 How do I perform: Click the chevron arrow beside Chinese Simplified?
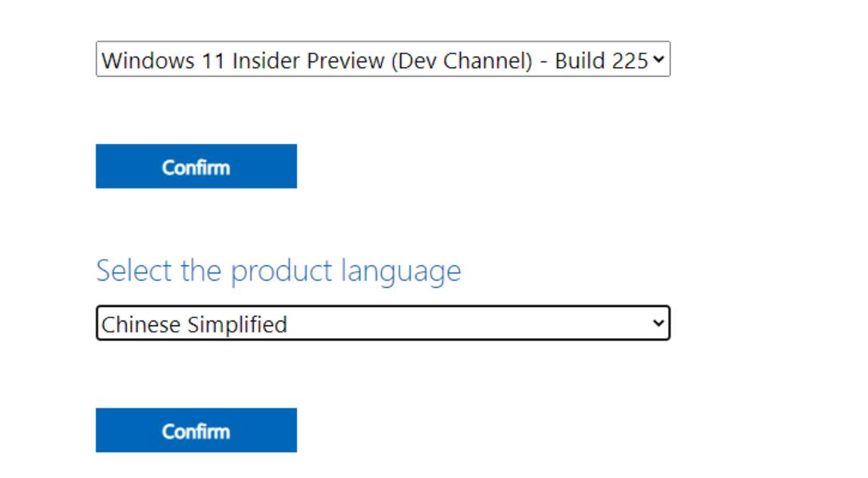[658, 324]
